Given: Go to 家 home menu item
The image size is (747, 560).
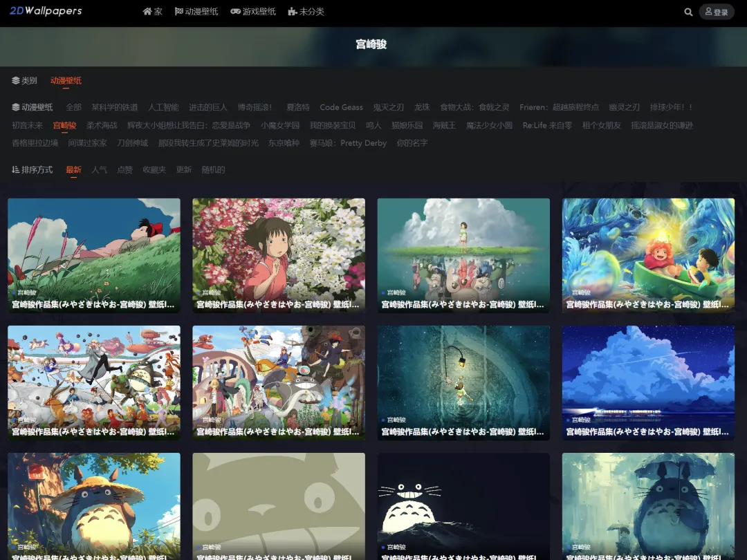Looking at the screenshot, I should [x=152, y=12].
